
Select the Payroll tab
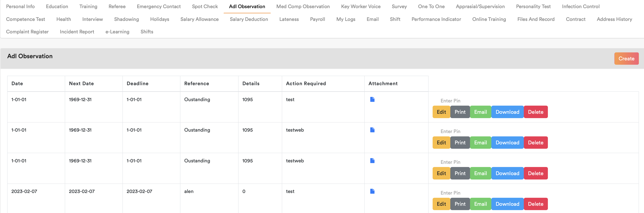point(317,19)
